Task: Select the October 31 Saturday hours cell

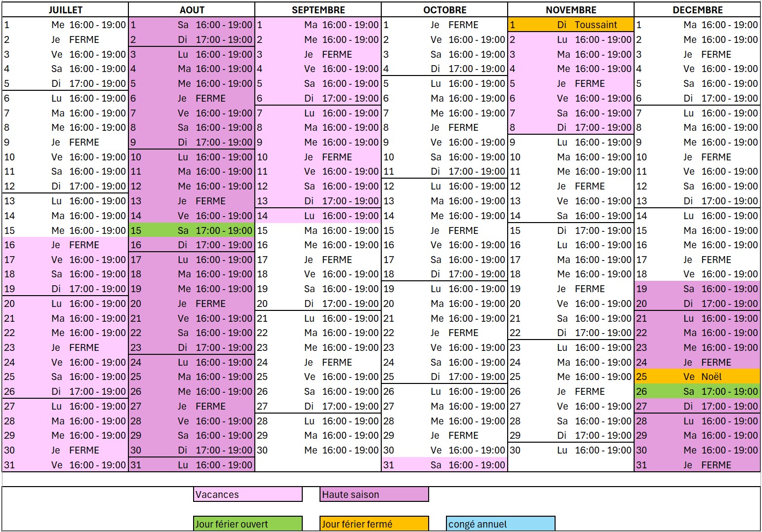Action: [x=477, y=465]
